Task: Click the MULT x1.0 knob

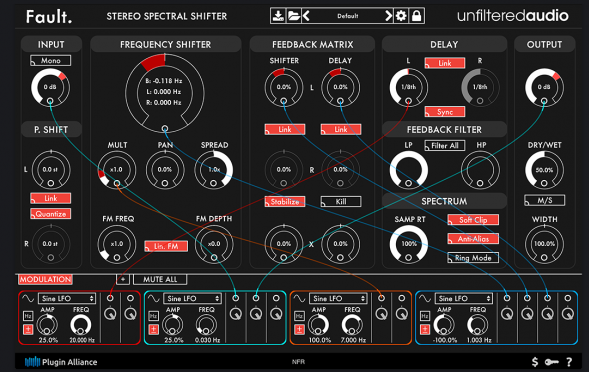Action: click(x=117, y=170)
